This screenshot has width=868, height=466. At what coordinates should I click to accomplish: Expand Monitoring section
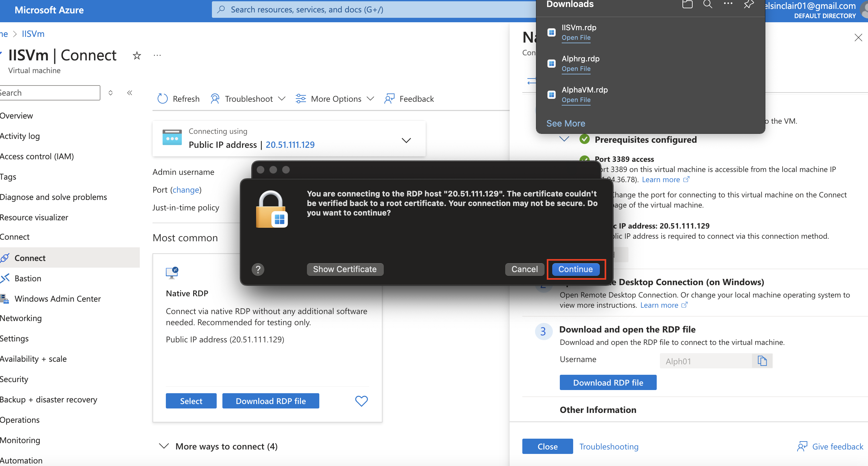20,440
